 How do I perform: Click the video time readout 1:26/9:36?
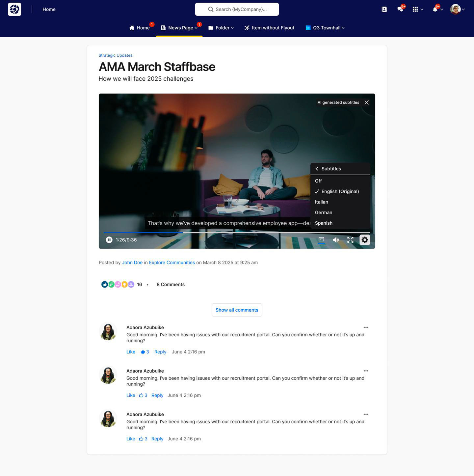[x=126, y=240]
